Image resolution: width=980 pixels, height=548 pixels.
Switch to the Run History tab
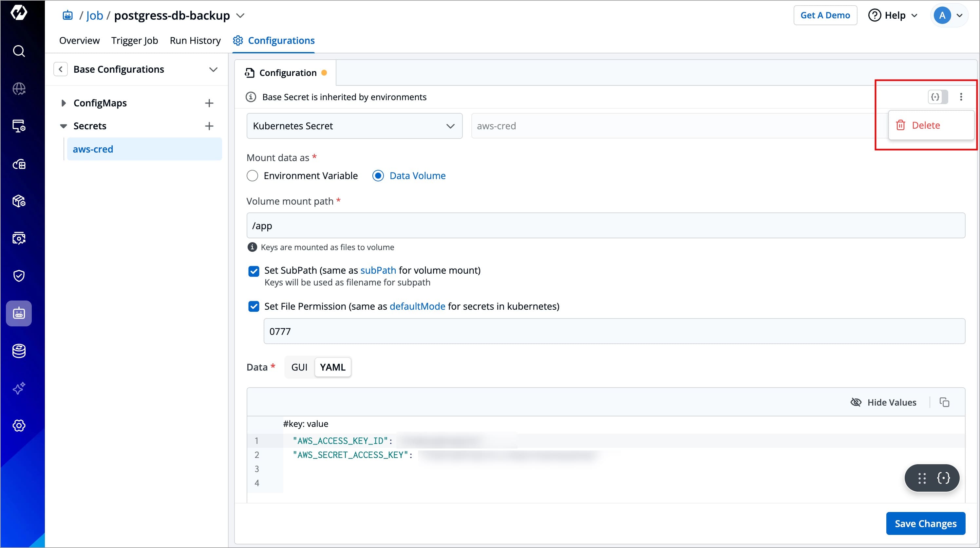click(195, 40)
